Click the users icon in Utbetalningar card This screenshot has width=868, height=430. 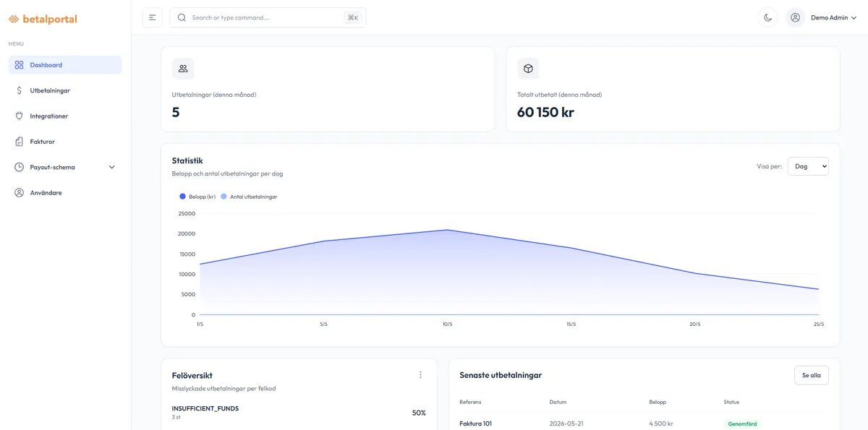[183, 69]
